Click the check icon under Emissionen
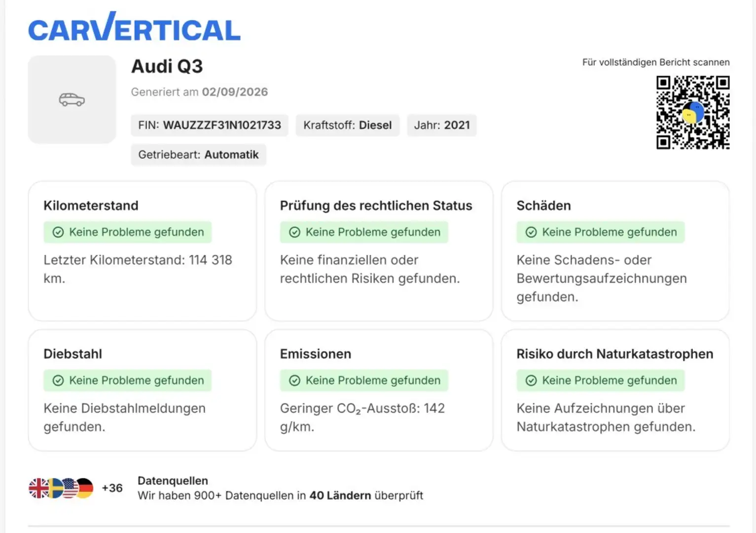 tap(295, 381)
